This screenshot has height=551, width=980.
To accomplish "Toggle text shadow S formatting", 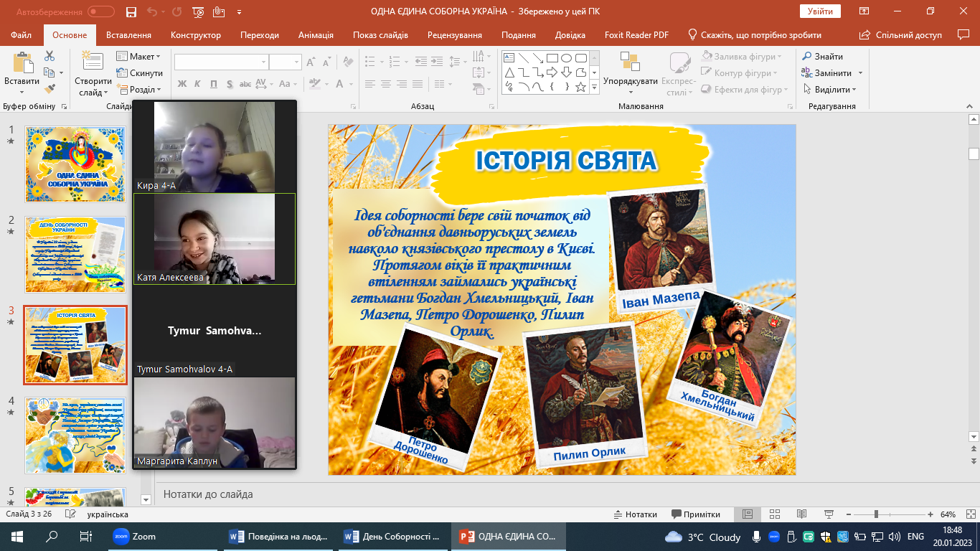I will tap(229, 84).
